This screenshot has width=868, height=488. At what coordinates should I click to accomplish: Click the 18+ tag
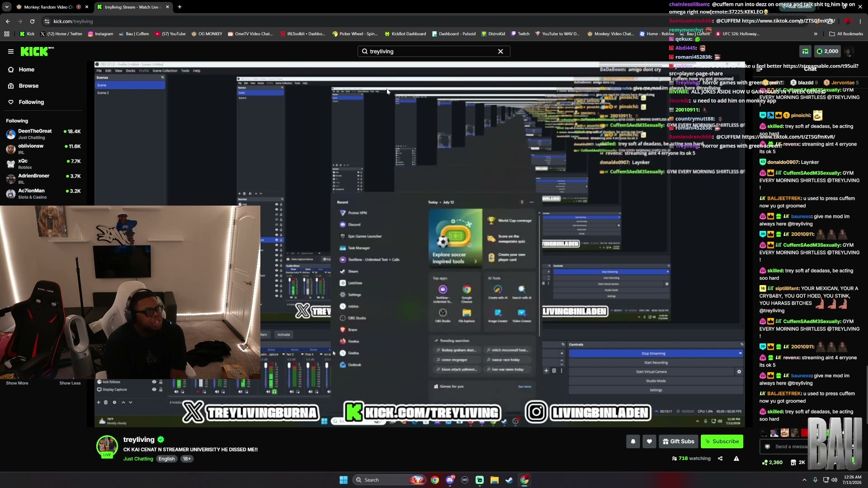pos(187,459)
